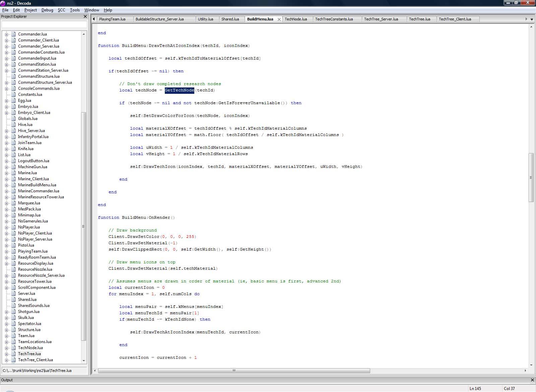Screen dimensions: 536x392
Task: Select Minimap.lua in the explorer
Action: [29, 215]
